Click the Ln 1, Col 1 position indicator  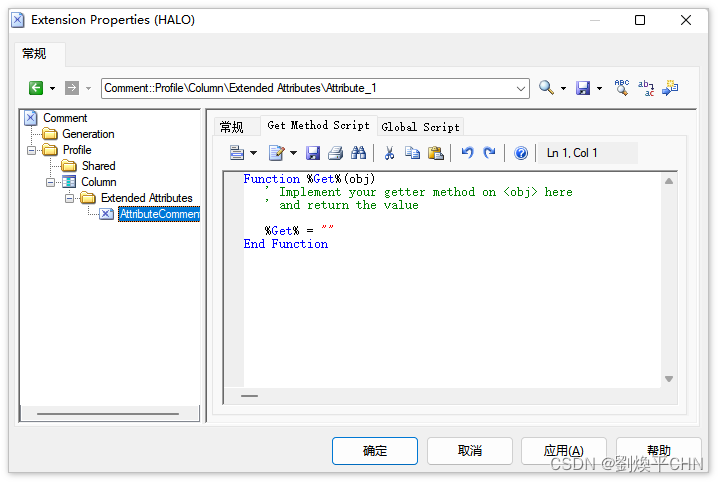tap(587, 153)
